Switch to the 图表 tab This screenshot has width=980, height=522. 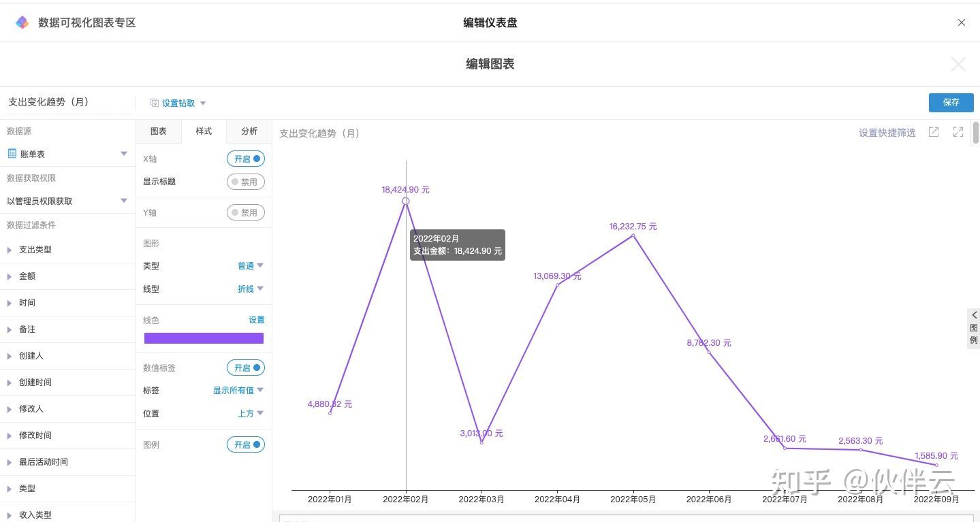tap(159, 131)
